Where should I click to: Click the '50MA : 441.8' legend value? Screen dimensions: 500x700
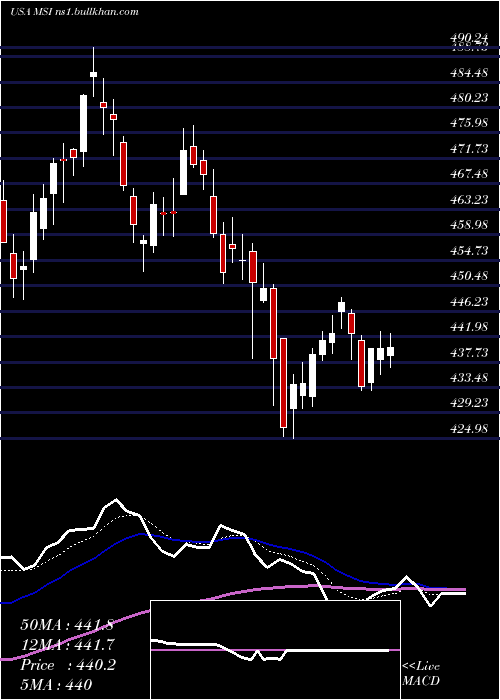[67, 625]
